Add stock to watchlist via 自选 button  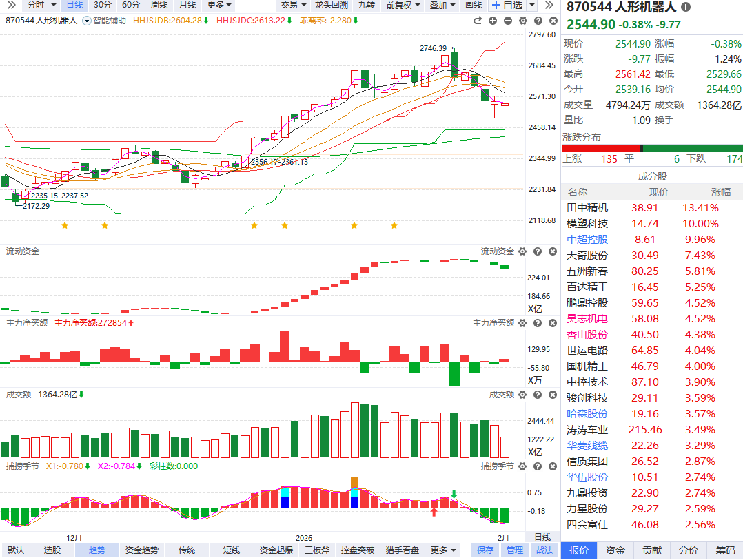tap(507, 5)
